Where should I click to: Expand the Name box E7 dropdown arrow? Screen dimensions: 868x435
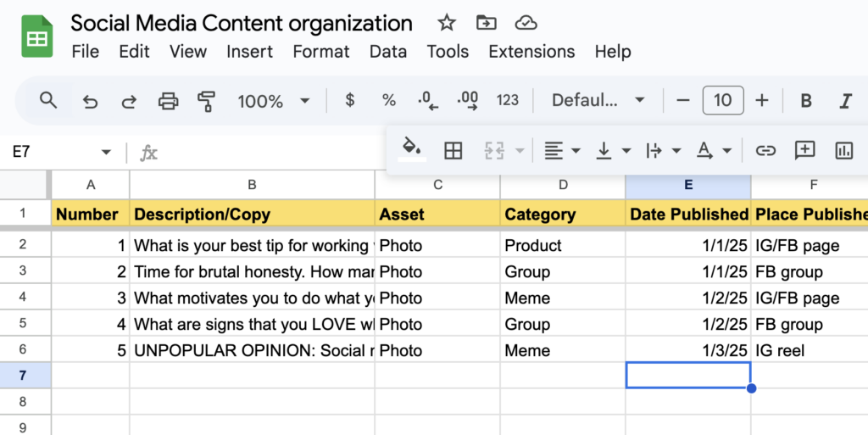[x=106, y=152]
